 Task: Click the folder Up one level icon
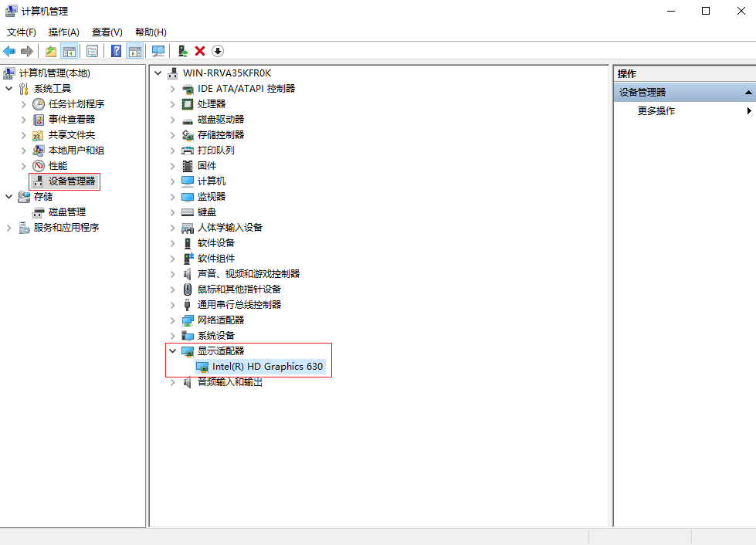click(51, 51)
